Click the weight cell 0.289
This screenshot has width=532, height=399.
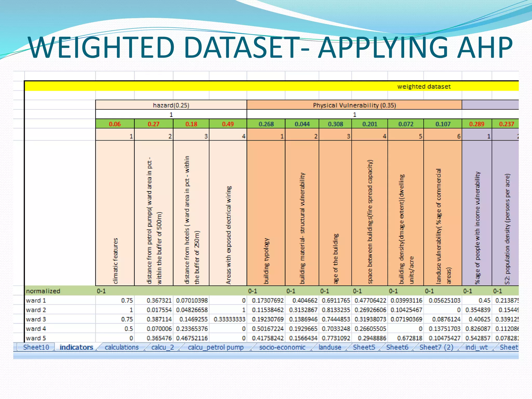[477, 124]
